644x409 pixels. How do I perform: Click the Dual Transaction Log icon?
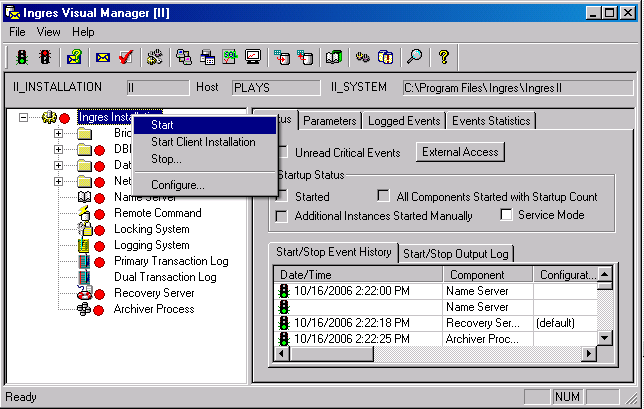click(x=84, y=277)
